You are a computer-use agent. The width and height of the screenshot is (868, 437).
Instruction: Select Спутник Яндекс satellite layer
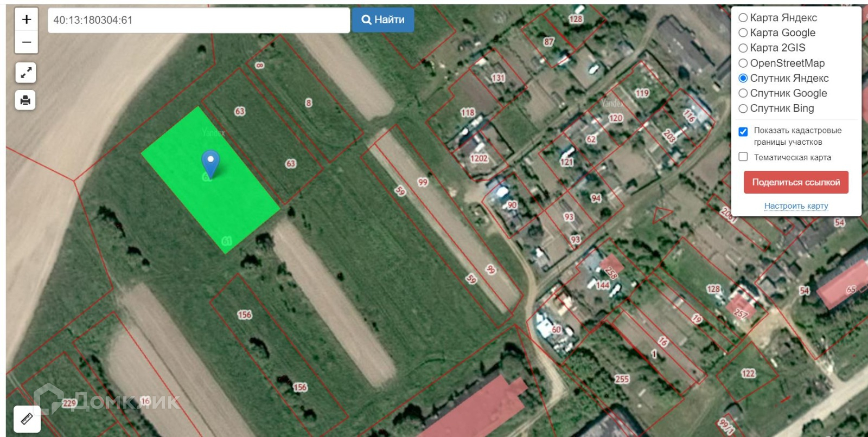[x=784, y=78]
